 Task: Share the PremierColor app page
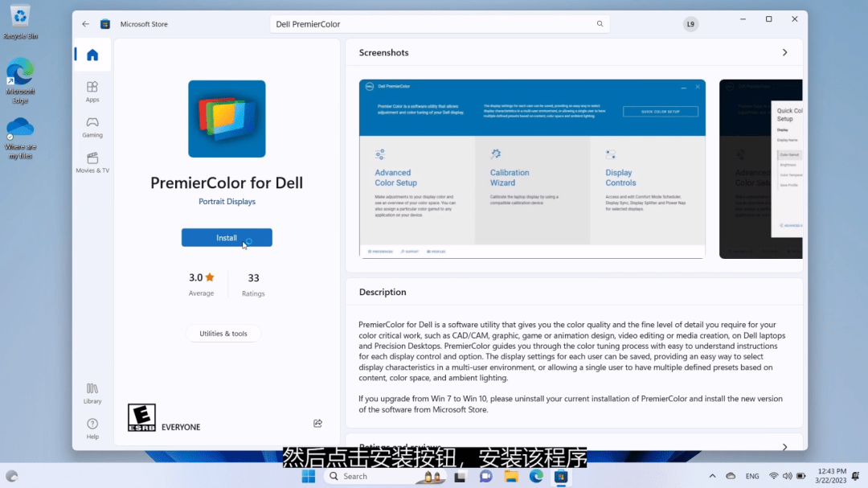pyautogui.click(x=317, y=423)
